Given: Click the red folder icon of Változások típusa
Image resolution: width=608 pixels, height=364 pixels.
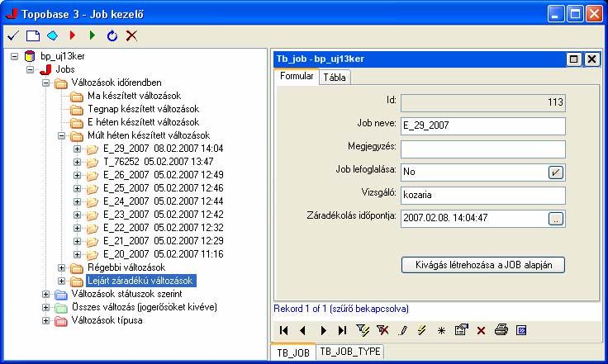Looking at the screenshot, I should click(61, 320).
